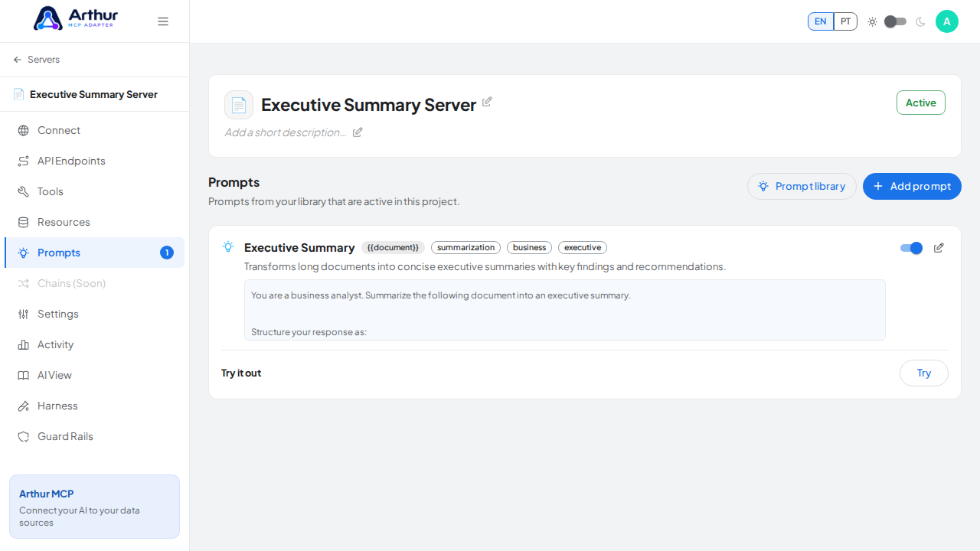Click the summarization tag
This screenshot has height=551, width=980.
465,248
